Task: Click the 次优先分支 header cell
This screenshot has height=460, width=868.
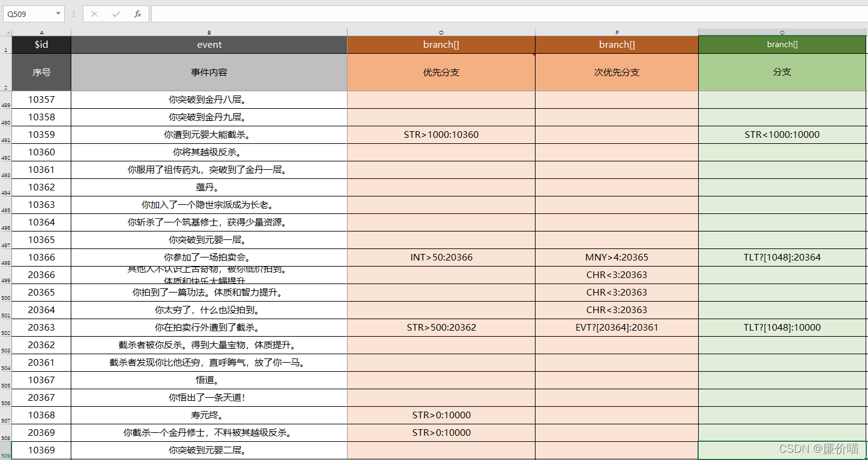Action: (617, 73)
